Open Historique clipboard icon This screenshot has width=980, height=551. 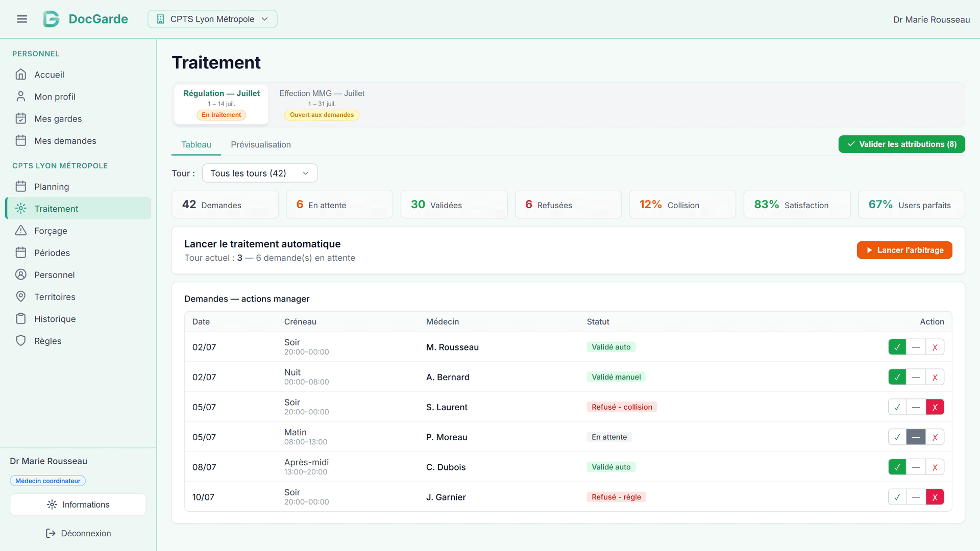pos(21,319)
